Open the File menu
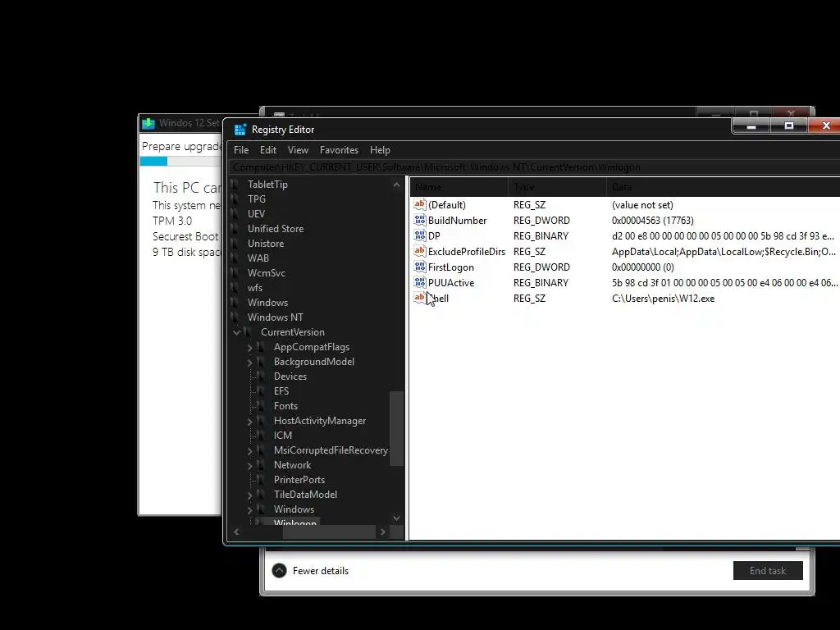The width and height of the screenshot is (840, 630). [x=241, y=150]
